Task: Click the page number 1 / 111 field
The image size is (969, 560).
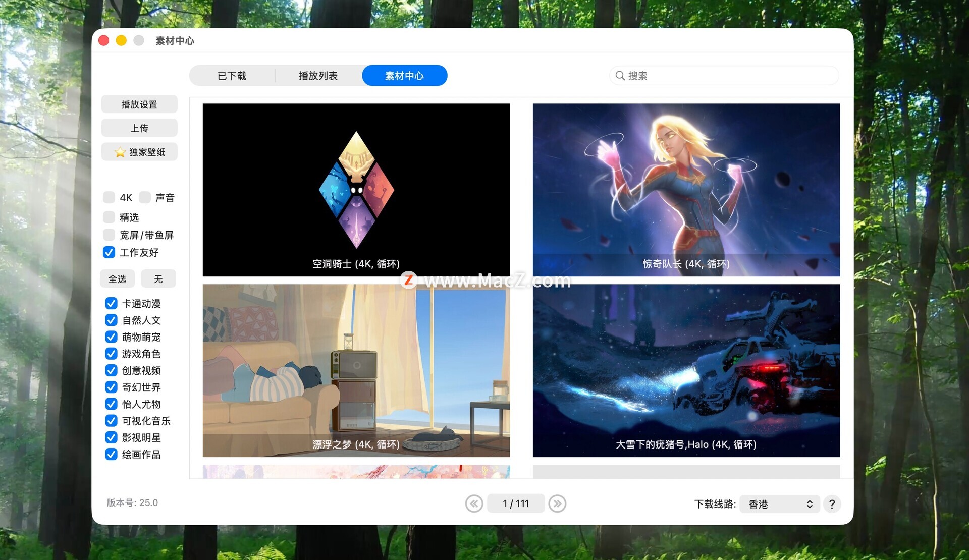Action: [x=515, y=503]
